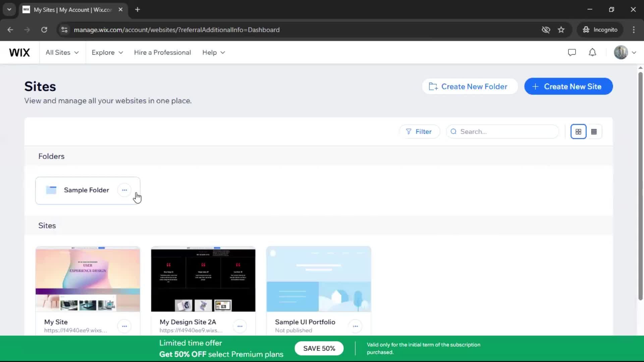The width and height of the screenshot is (644, 362).
Task: Open Chrome's three-dot menu
Action: click(634, 30)
